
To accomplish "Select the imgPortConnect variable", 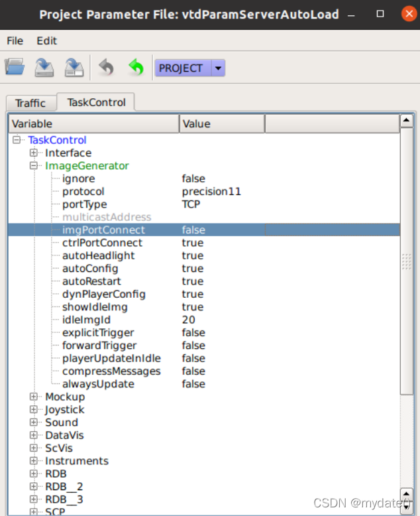I will tap(103, 229).
